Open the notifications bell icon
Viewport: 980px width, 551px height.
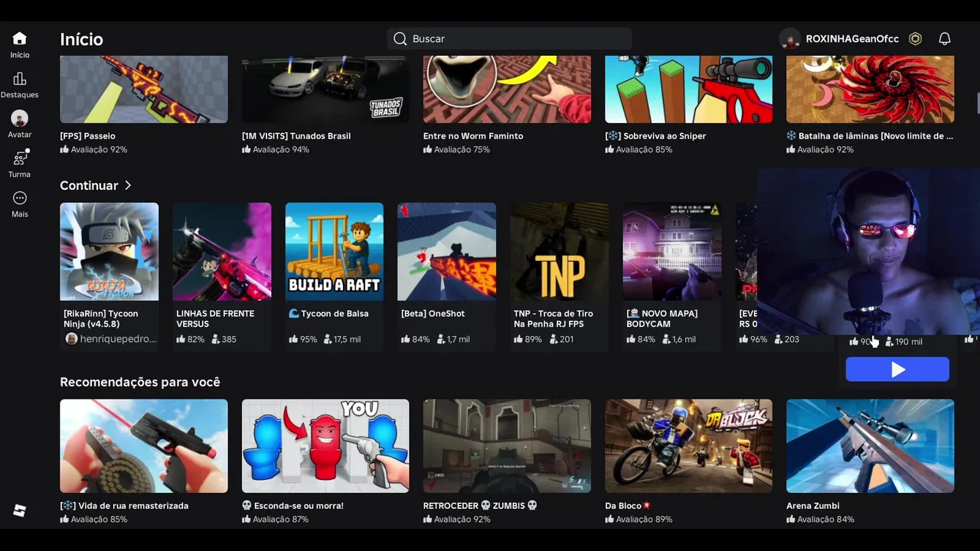[x=945, y=39]
